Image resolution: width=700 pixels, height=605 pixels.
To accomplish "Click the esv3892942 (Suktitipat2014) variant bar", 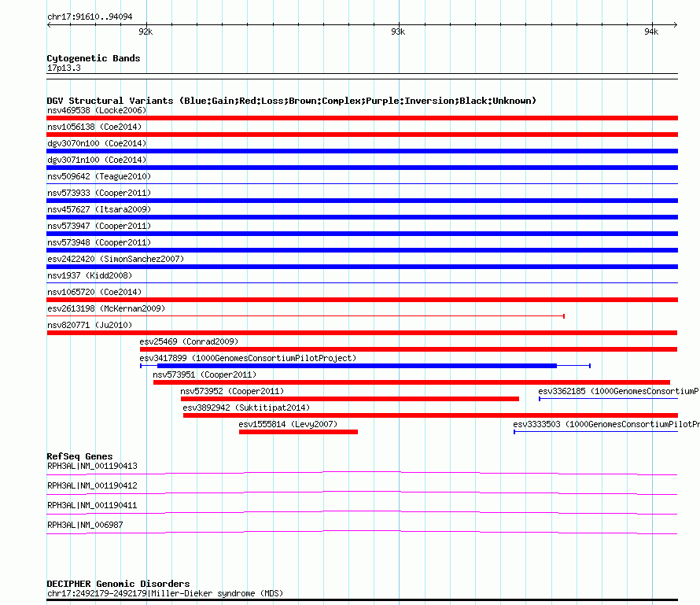I will point(430,415).
